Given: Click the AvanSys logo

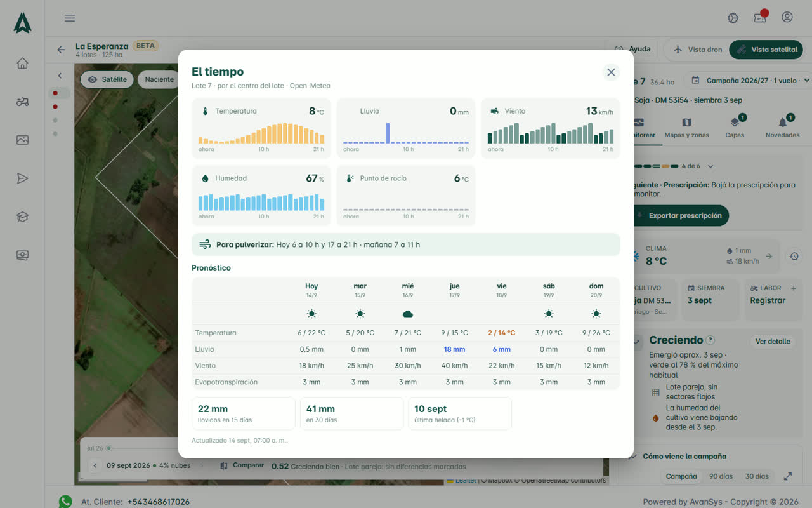Looking at the screenshot, I should pyautogui.click(x=22, y=22).
